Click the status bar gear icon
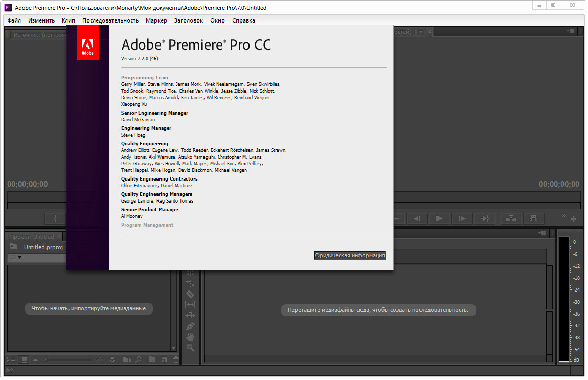Screen dimensions: 588x380 tap(10, 370)
